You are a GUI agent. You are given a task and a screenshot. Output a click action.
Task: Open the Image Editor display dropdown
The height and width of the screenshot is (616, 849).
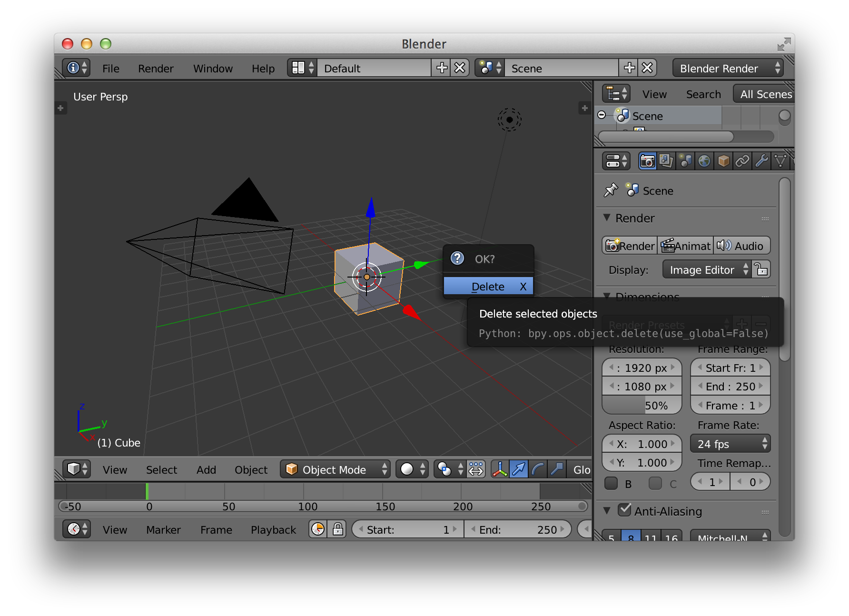click(707, 269)
